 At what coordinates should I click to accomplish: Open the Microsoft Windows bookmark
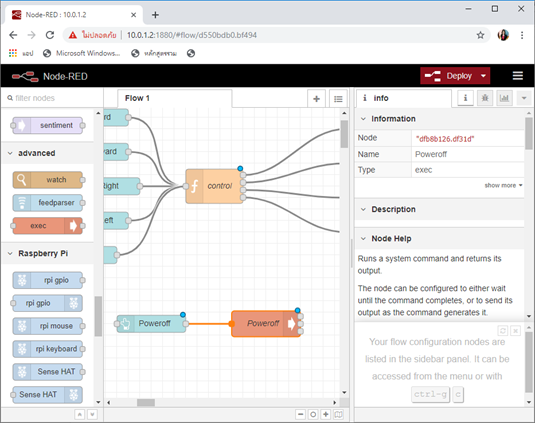[x=82, y=53]
